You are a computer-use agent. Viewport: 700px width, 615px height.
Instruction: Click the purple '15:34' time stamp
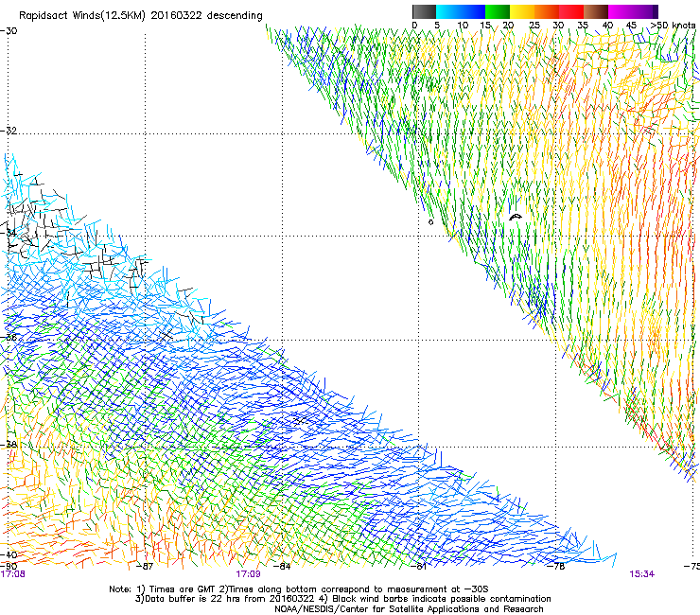pyautogui.click(x=642, y=574)
